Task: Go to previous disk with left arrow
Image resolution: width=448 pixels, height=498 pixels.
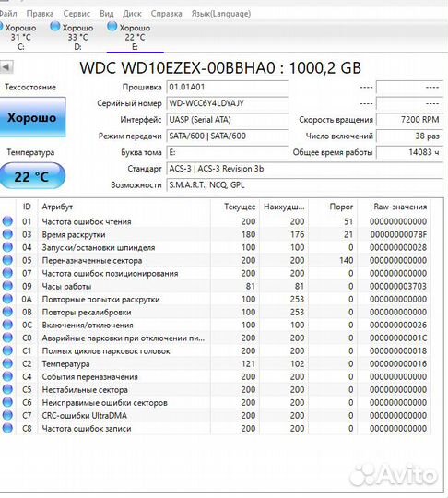Action: coord(6,67)
